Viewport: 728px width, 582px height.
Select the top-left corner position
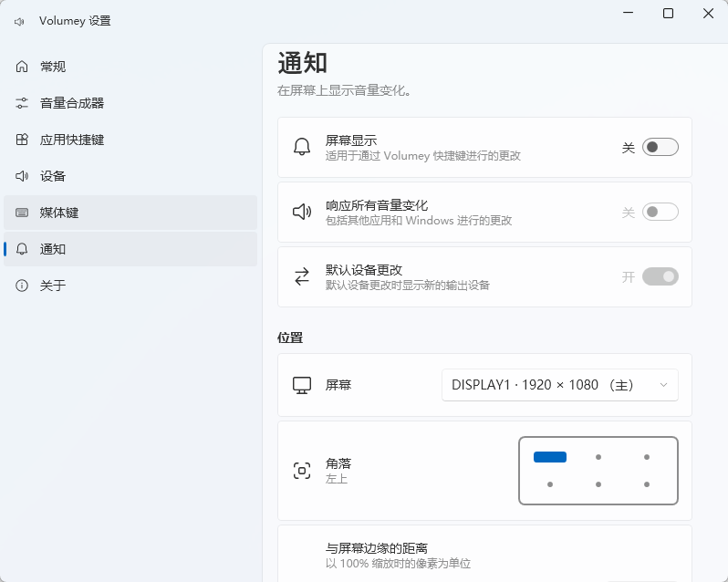[x=550, y=457]
